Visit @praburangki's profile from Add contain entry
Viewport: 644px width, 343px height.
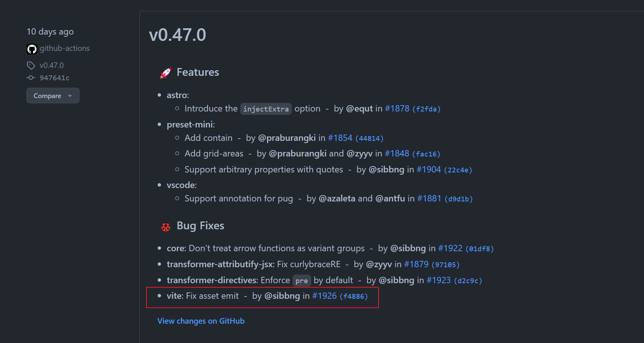[287, 137]
